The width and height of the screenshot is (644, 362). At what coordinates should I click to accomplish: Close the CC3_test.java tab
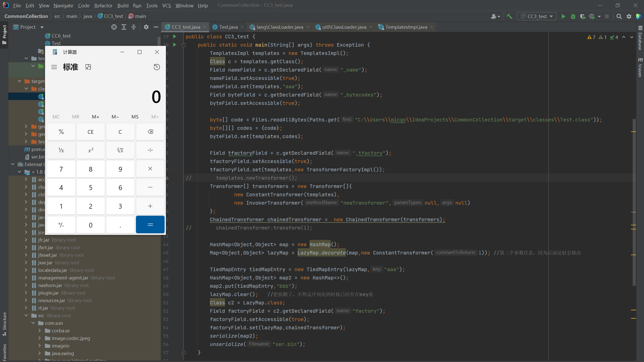[x=205, y=27]
